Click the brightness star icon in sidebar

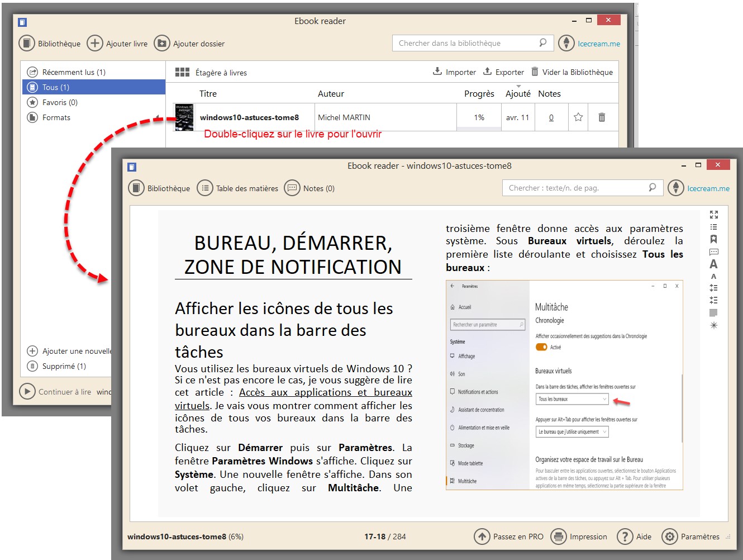713,325
